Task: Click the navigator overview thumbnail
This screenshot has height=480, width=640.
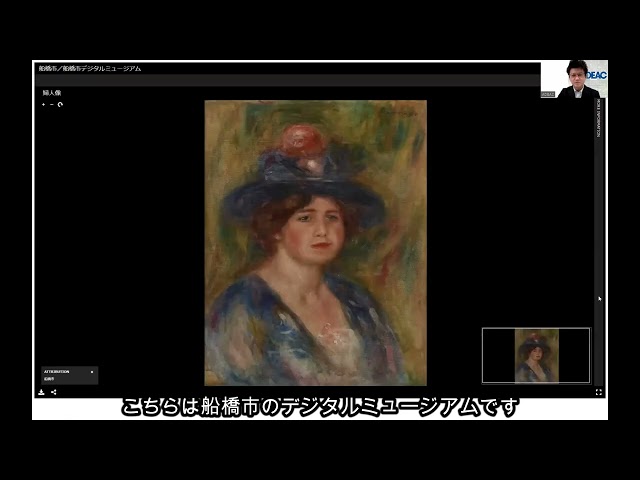Action: coord(536,356)
